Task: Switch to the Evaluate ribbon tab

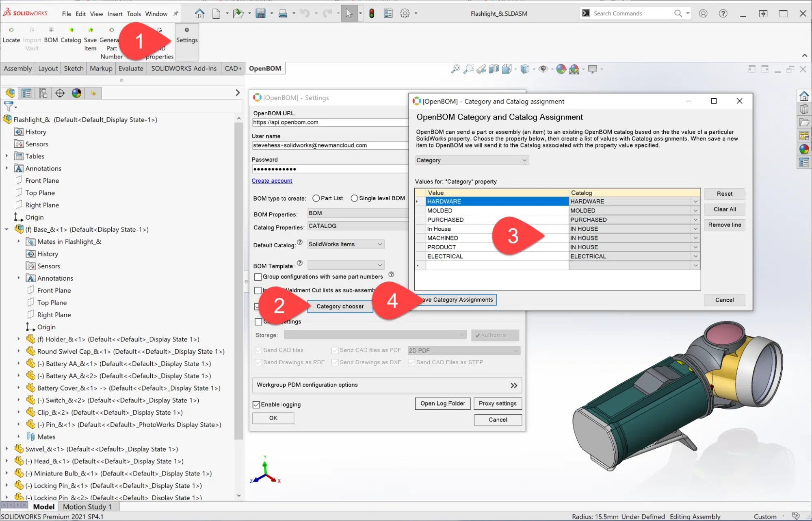Action: point(131,69)
